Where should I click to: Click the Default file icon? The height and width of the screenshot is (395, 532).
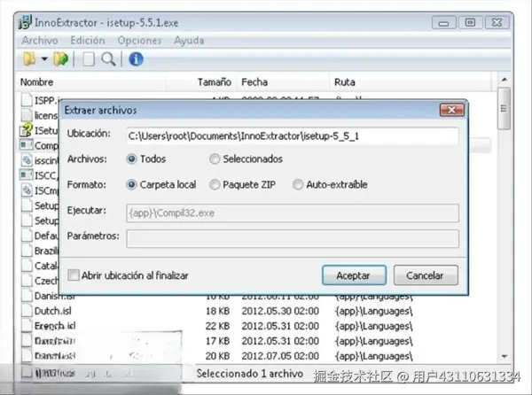27,235
